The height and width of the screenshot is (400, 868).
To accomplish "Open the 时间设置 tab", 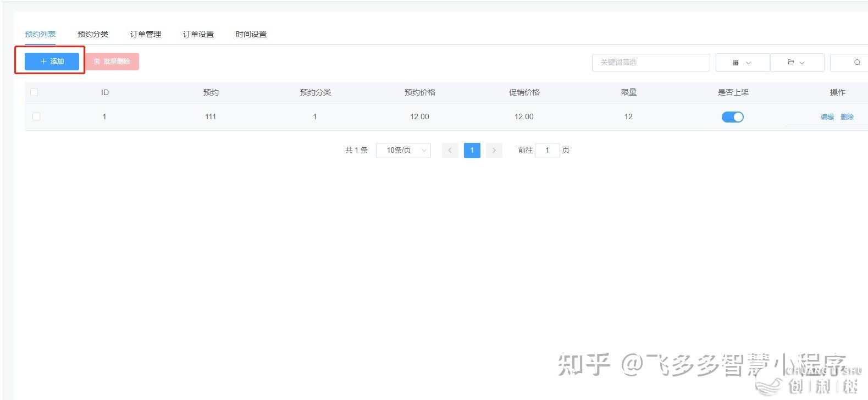I will pyautogui.click(x=251, y=34).
